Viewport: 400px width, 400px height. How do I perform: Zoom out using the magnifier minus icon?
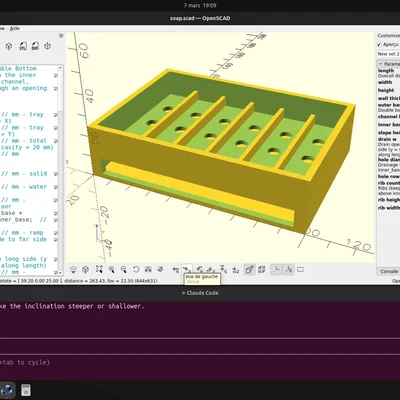pos(124,269)
